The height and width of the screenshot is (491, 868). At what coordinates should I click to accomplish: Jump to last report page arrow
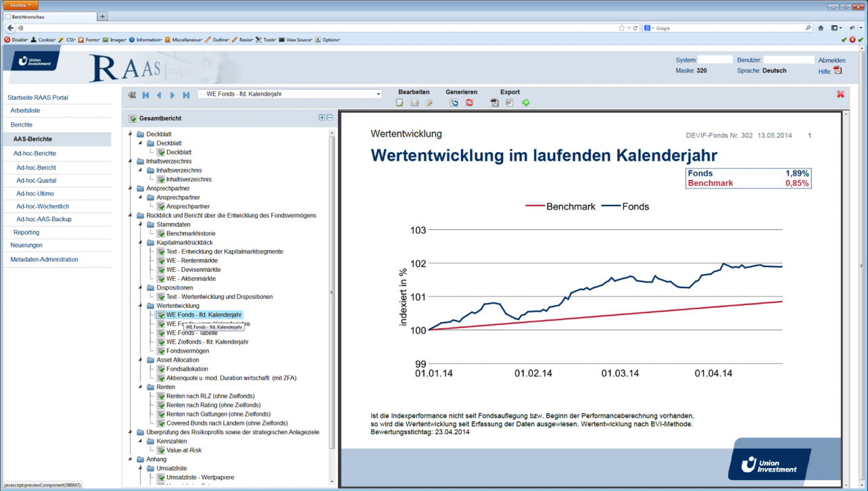186,95
